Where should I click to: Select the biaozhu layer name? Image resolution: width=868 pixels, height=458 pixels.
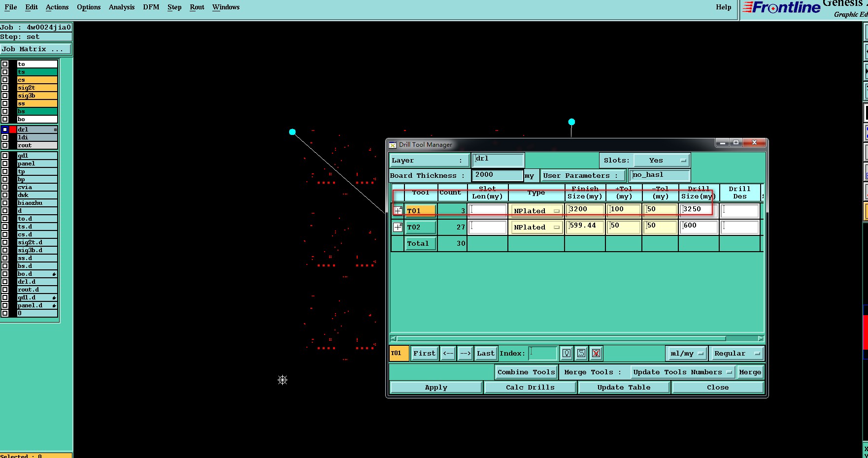click(x=37, y=203)
